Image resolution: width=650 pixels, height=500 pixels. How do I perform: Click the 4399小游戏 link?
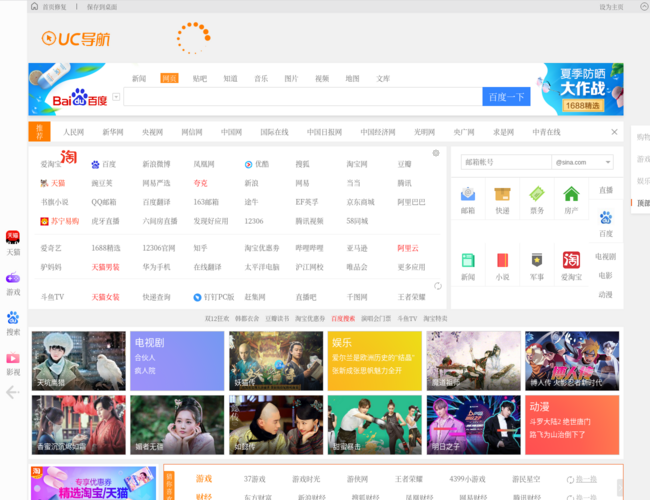coord(467,479)
